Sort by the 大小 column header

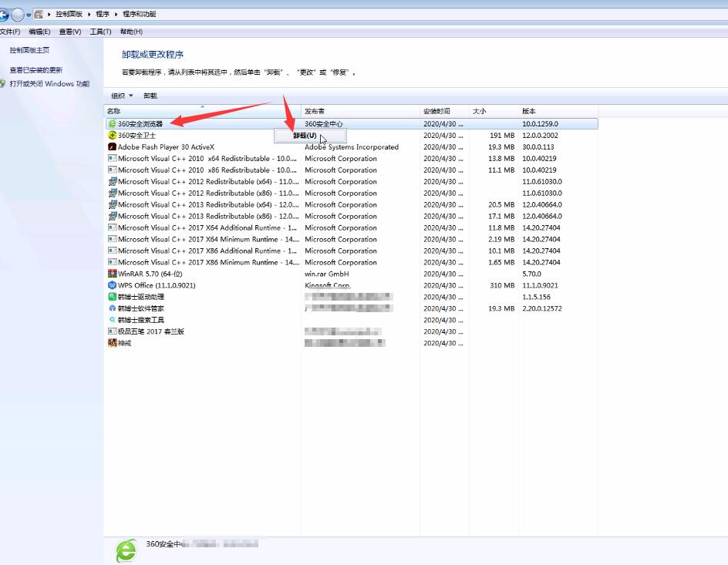(x=494, y=111)
